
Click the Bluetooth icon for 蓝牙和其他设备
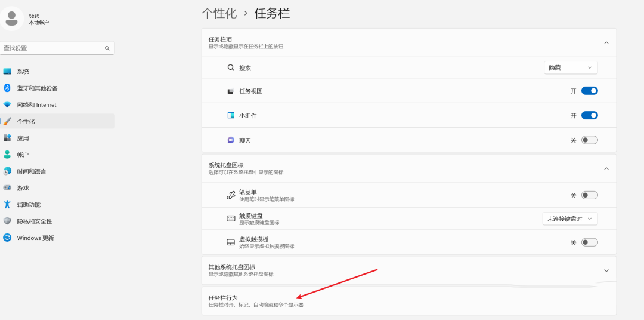click(x=7, y=88)
